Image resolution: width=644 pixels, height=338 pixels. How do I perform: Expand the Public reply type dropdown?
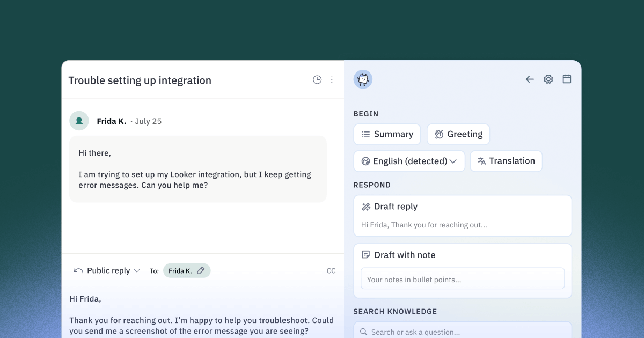(x=107, y=271)
